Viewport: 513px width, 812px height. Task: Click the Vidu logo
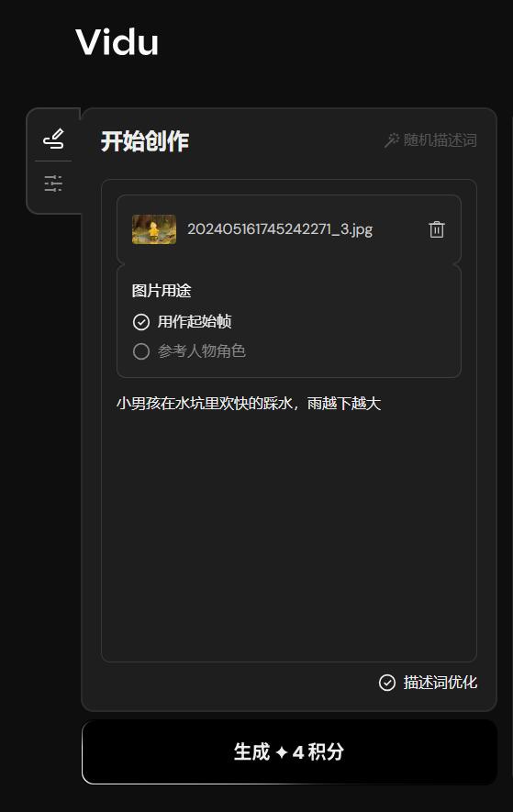(117, 42)
